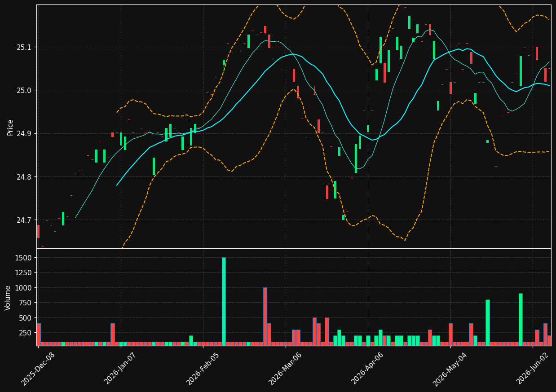Click the 2026-Apr-06 date label
This screenshot has height=392, width=556.
point(367,368)
